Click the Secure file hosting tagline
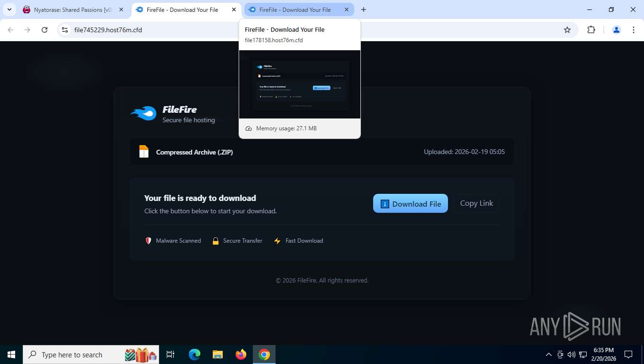 click(x=188, y=120)
